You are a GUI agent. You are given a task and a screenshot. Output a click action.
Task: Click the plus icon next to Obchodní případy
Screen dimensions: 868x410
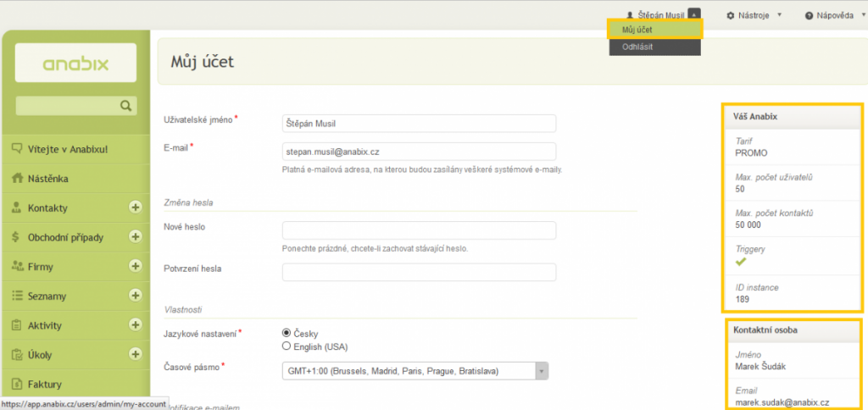pos(135,237)
